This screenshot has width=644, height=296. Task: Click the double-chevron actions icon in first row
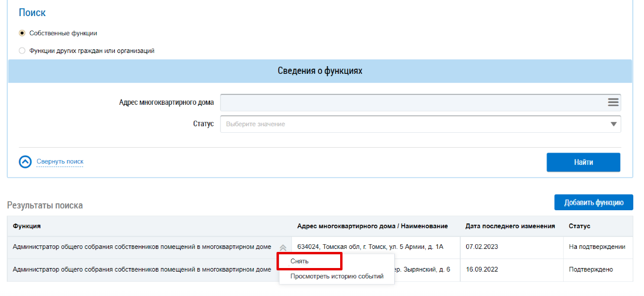(283, 247)
